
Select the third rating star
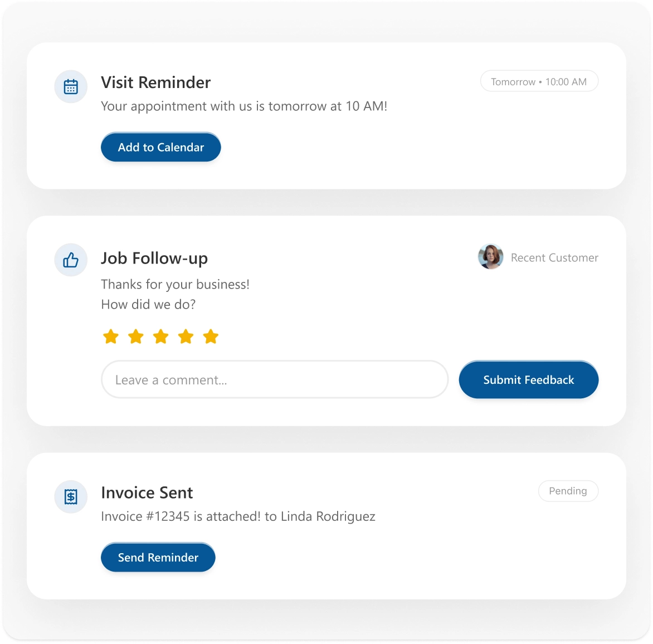pos(161,336)
